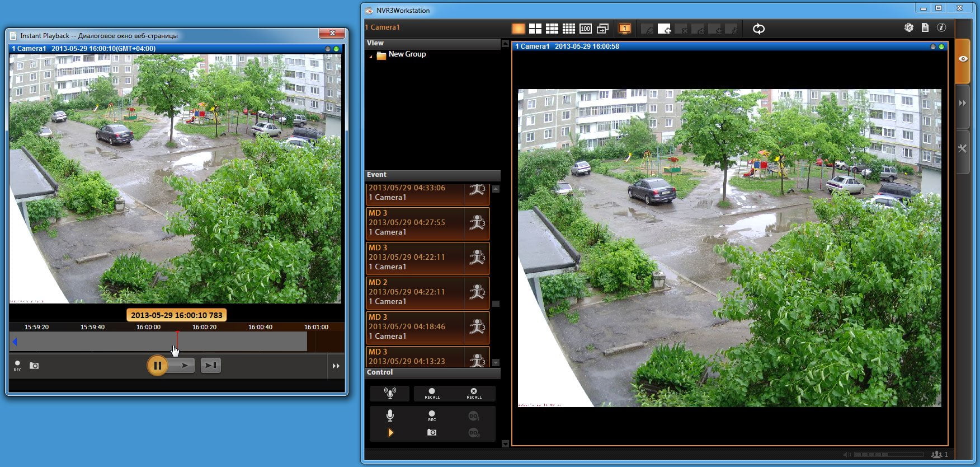Toggle REC in the Instant Playback window
Screen dimensions: 980x467
17,366
